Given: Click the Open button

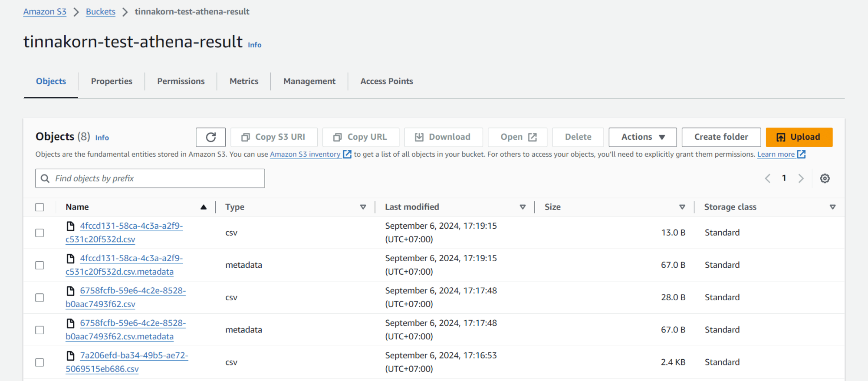Looking at the screenshot, I should (517, 137).
